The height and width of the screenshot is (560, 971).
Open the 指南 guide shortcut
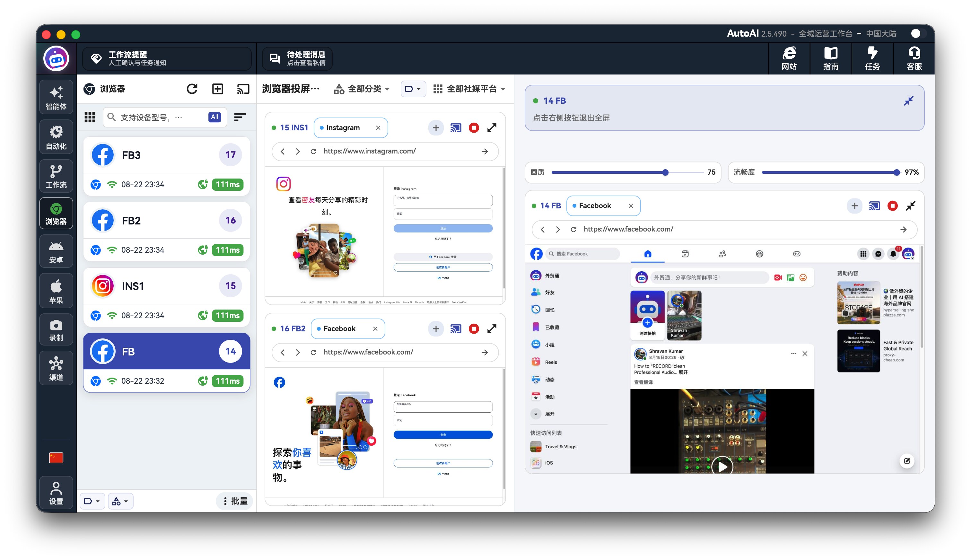[x=831, y=58]
